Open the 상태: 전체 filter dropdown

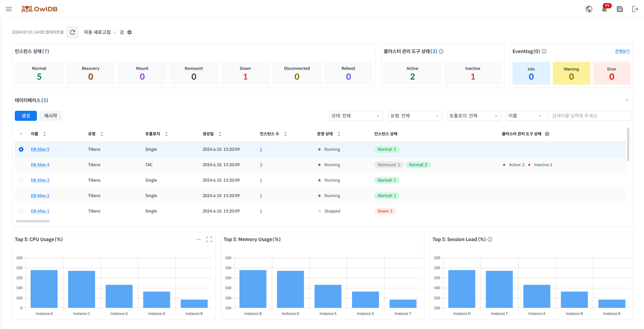356,116
